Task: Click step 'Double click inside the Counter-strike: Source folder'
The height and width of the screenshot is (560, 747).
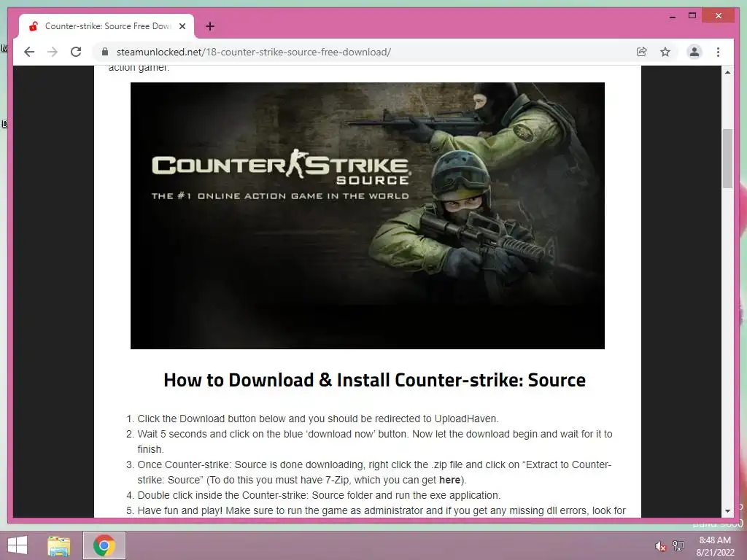Action: pos(319,495)
